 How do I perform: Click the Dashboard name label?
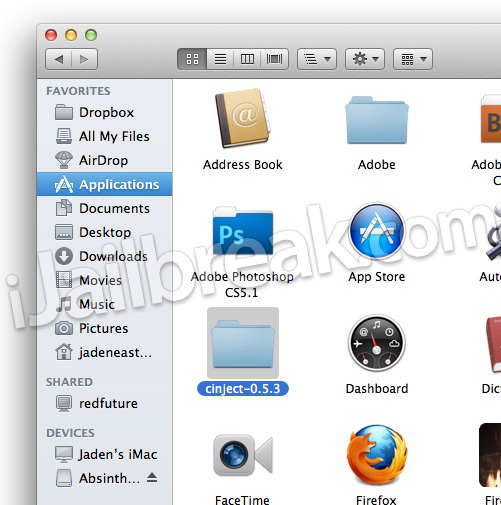377,389
